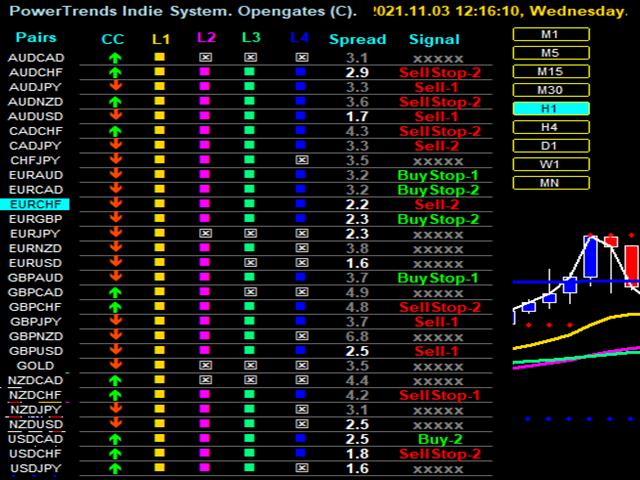This screenshot has width=640, height=480.
Task: Select the GOLD symbol row label
Action: tap(35, 366)
